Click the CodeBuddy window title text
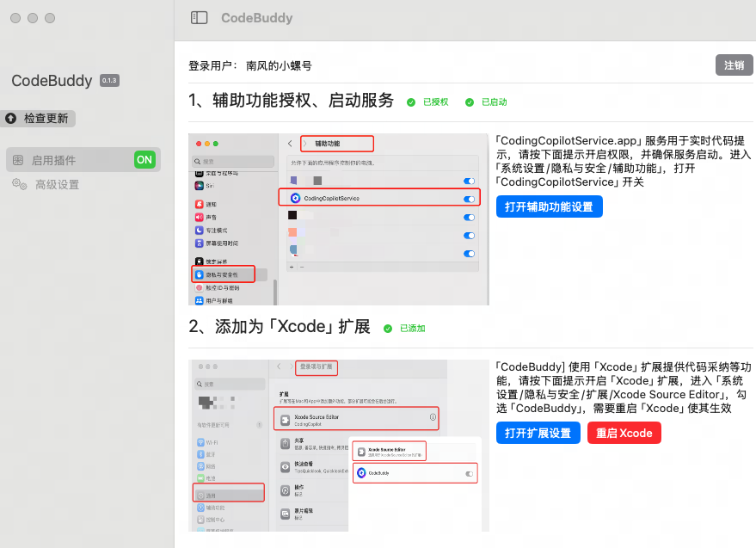Screen dimensions: 756x548 (x=257, y=18)
